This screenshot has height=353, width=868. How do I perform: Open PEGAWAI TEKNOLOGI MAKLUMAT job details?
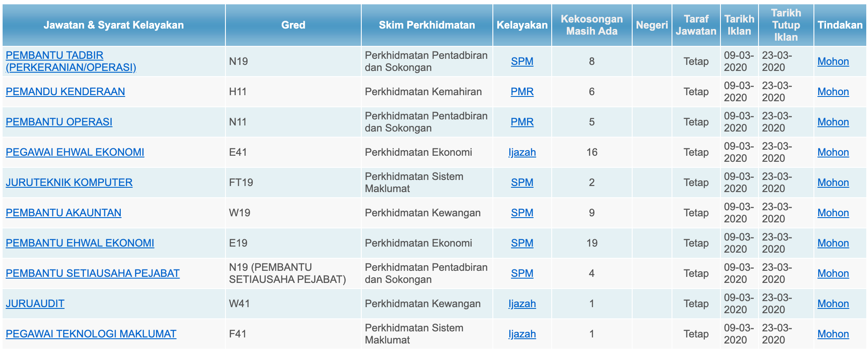coord(91,334)
